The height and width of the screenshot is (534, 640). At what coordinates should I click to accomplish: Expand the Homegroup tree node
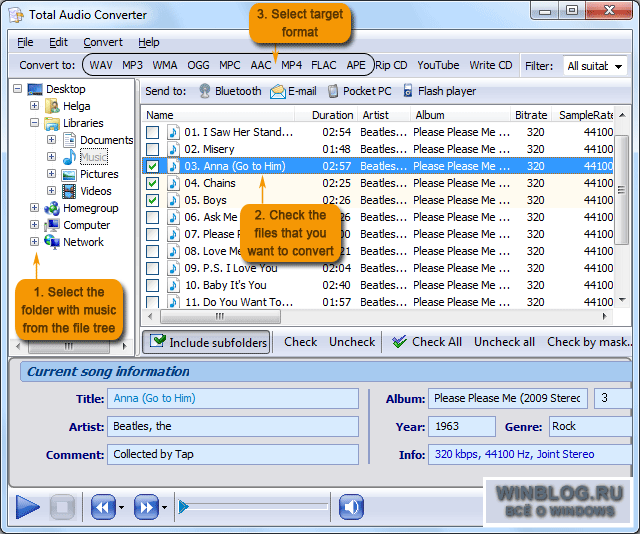coord(34,207)
